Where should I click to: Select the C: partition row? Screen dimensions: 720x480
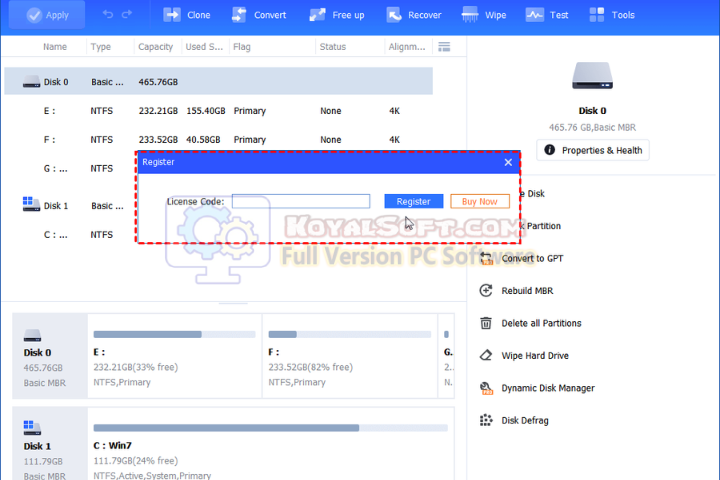coord(70,235)
